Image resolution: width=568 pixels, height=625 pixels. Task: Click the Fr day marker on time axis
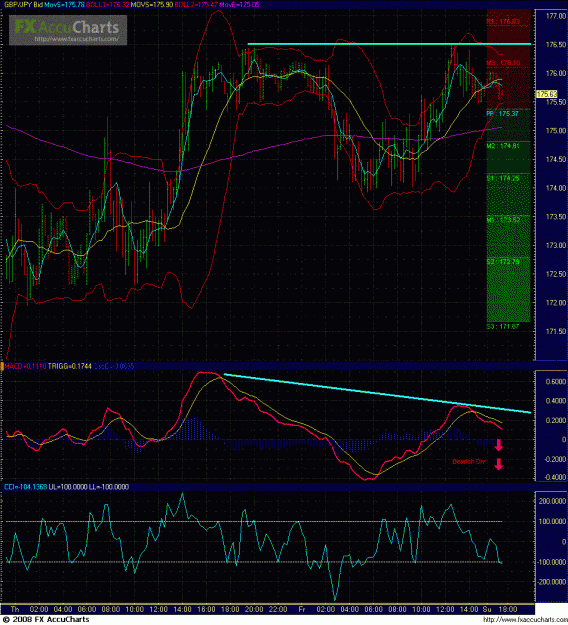click(302, 609)
